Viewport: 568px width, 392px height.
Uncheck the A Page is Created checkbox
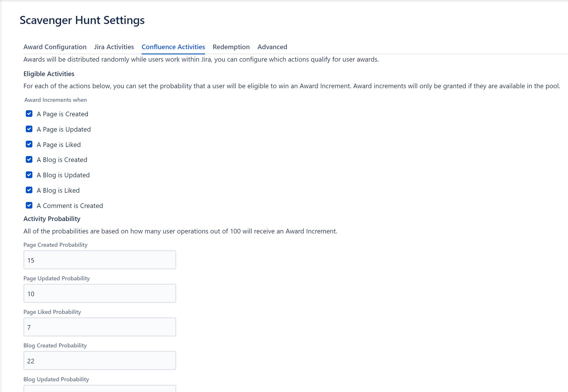point(29,114)
